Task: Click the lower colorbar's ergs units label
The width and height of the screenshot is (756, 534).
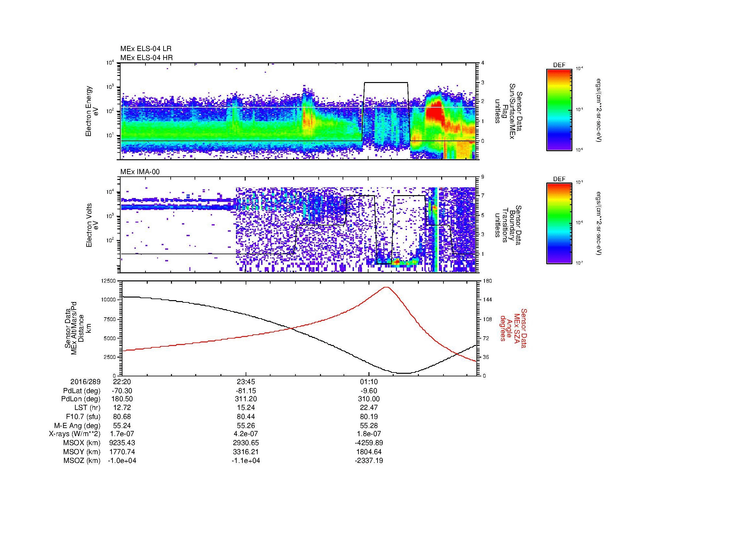Action: click(x=599, y=224)
